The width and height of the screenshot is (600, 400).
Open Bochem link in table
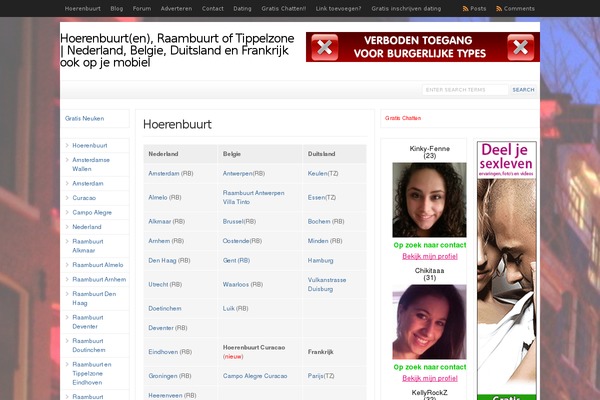coord(319,222)
